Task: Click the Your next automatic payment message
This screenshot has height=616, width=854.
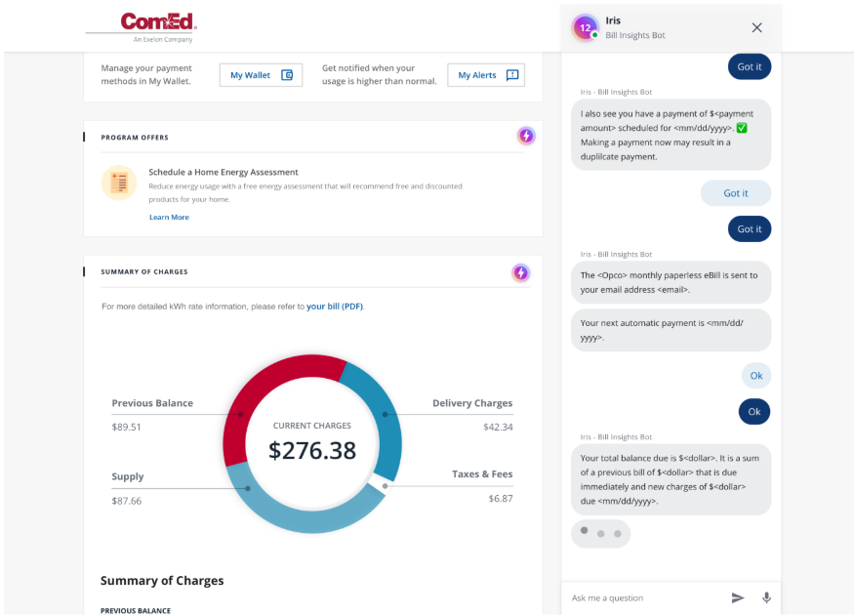Action: point(671,330)
